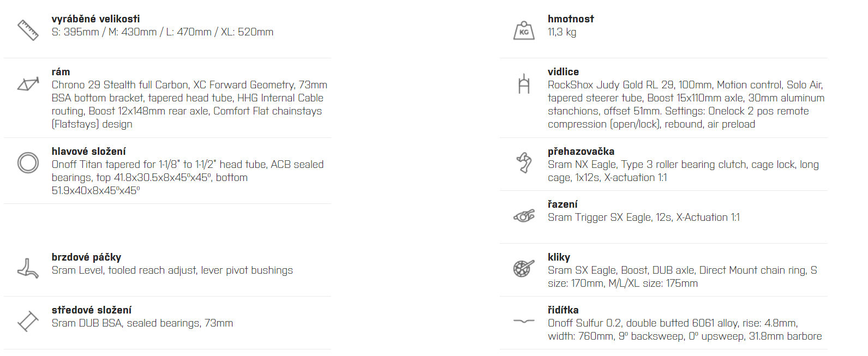Click the hmotnost heading label
This screenshot has height=356, width=868.
pos(571,19)
